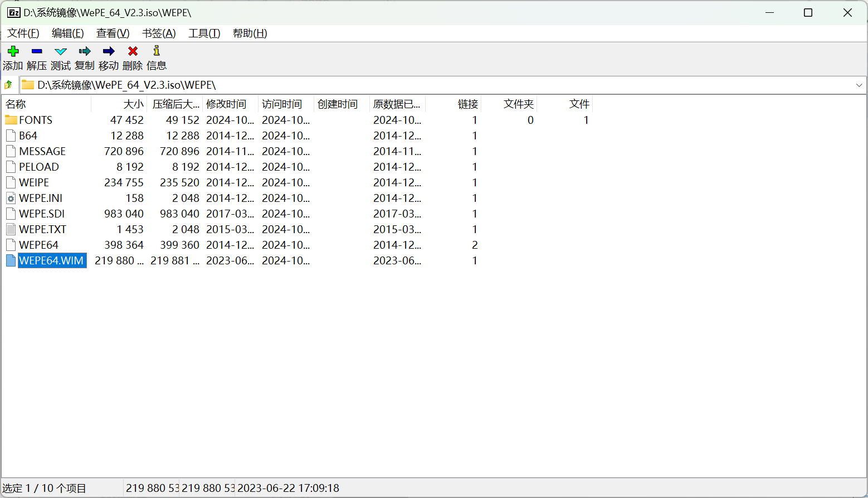Click the yellow Info (信息) icon
The height and width of the screenshot is (498, 868).
tap(157, 51)
